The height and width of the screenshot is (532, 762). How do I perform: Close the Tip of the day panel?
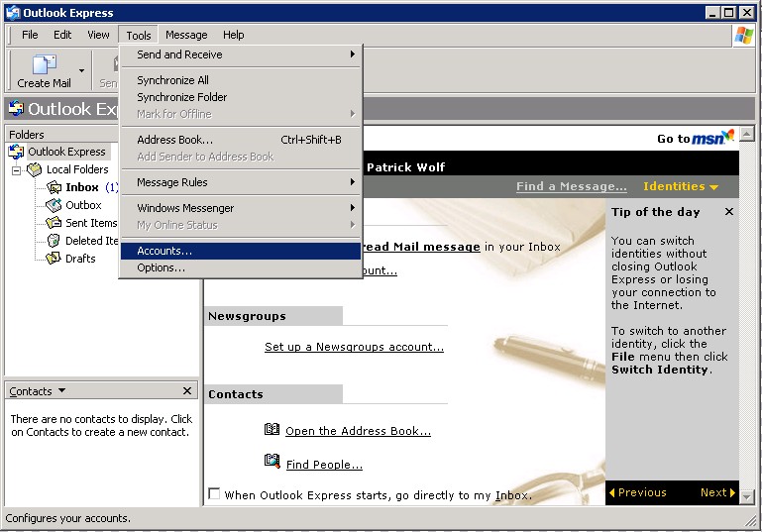(729, 212)
